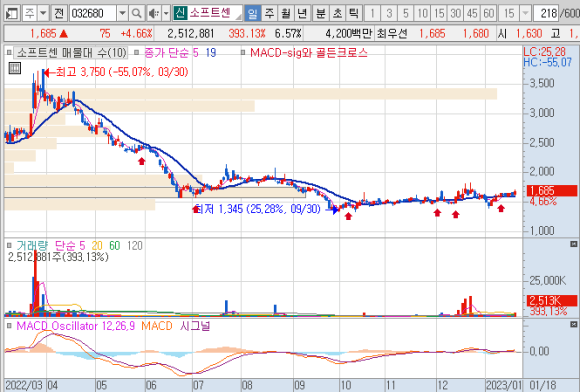Click the candle count field showing 218
580x392 pixels.
pos(546,14)
